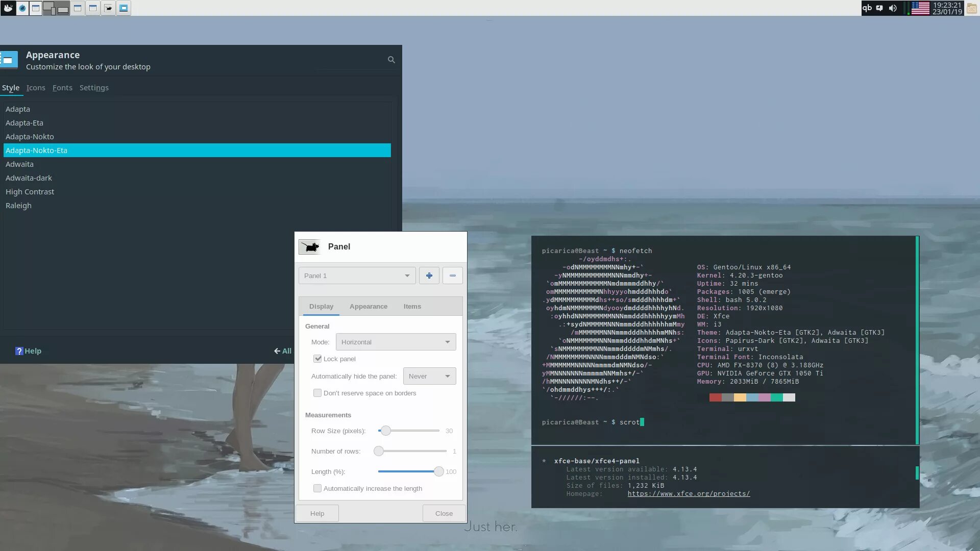Open the volume control tray icon

pos(893,8)
